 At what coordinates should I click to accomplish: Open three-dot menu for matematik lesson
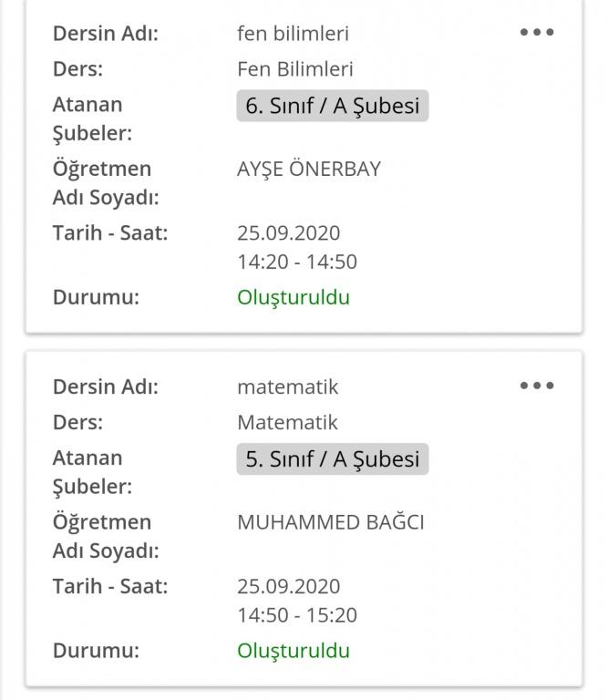tap(536, 386)
